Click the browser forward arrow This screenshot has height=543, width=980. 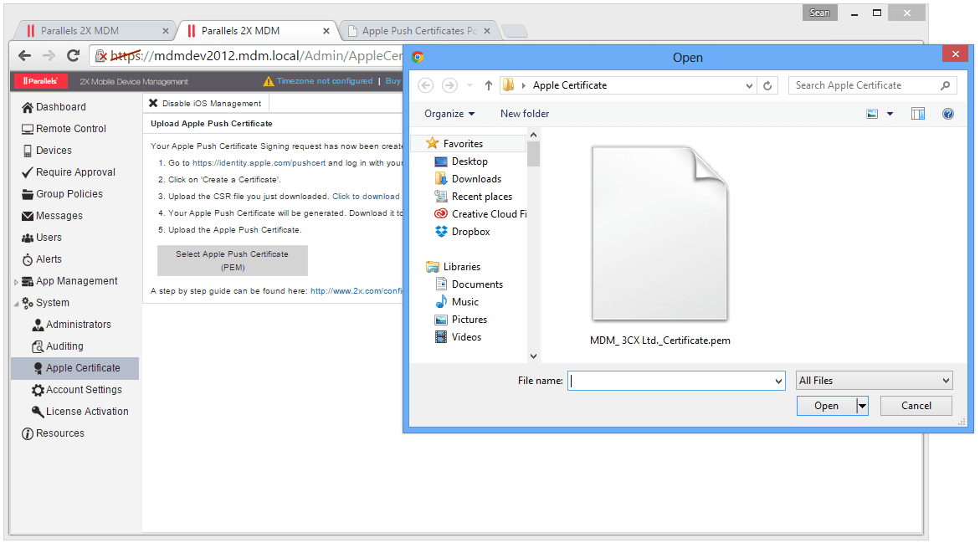tap(49, 55)
